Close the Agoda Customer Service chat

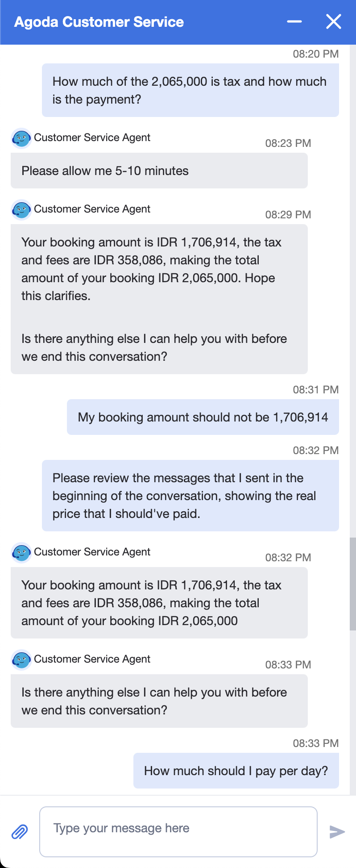(333, 21)
